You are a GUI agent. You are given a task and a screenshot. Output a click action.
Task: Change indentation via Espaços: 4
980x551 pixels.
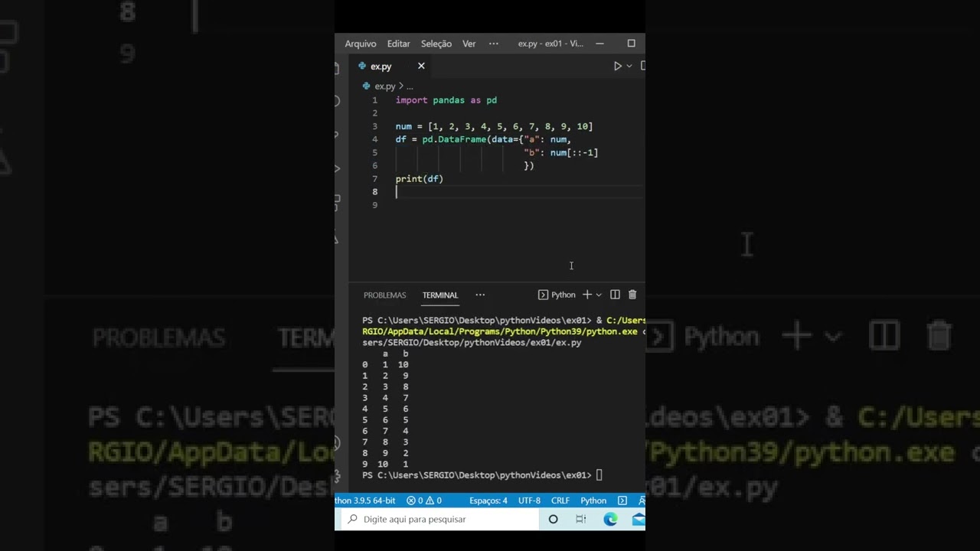pos(488,500)
